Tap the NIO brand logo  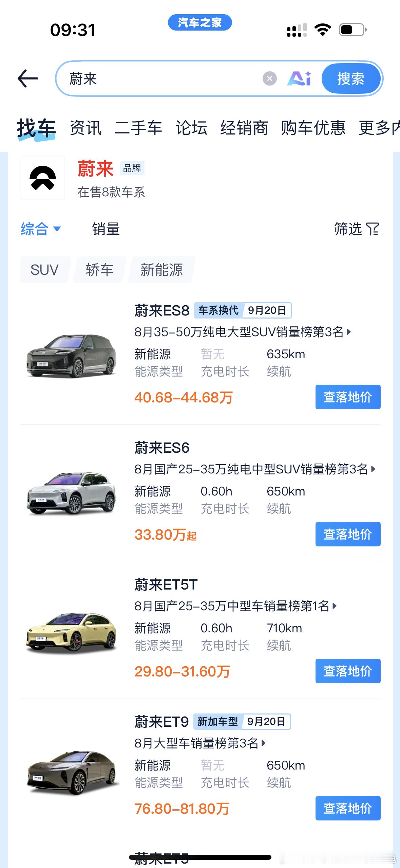[x=43, y=178]
